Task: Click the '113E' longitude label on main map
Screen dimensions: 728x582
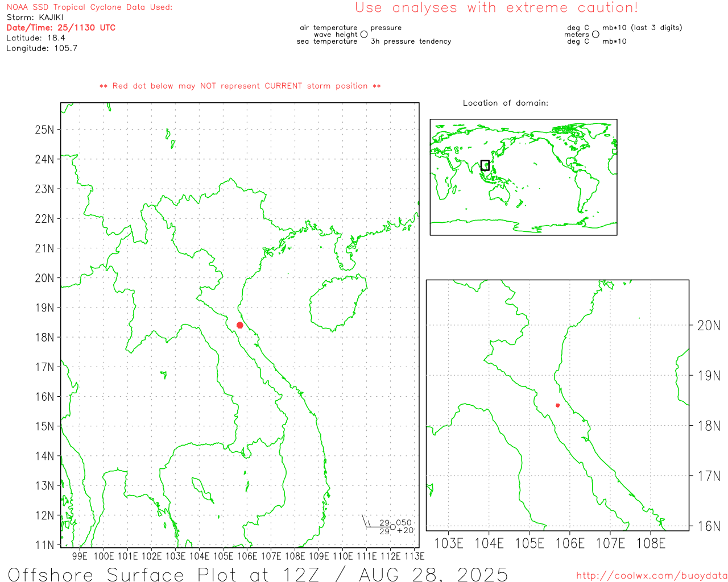Action: point(414,556)
